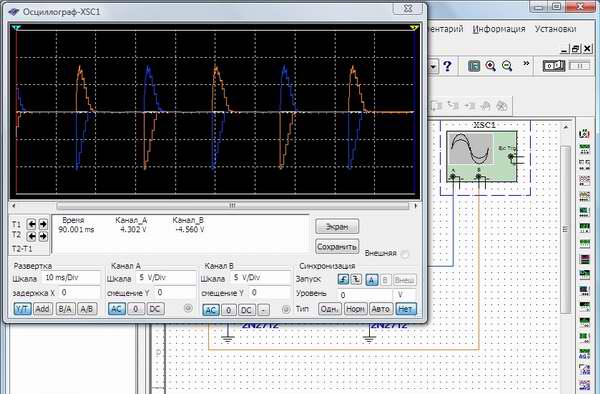The height and width of the screenshot is (394, 600).
Task: Select rising edge trigger icon
Action: [343, 280]
